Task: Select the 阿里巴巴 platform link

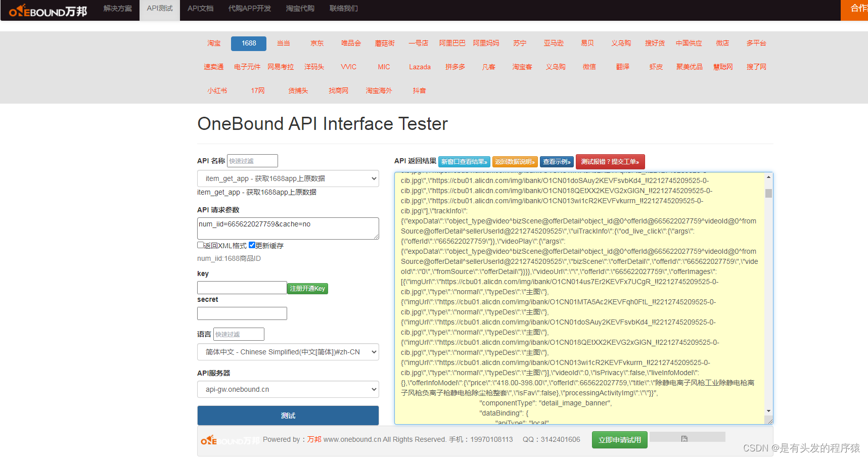Action: 452,43
